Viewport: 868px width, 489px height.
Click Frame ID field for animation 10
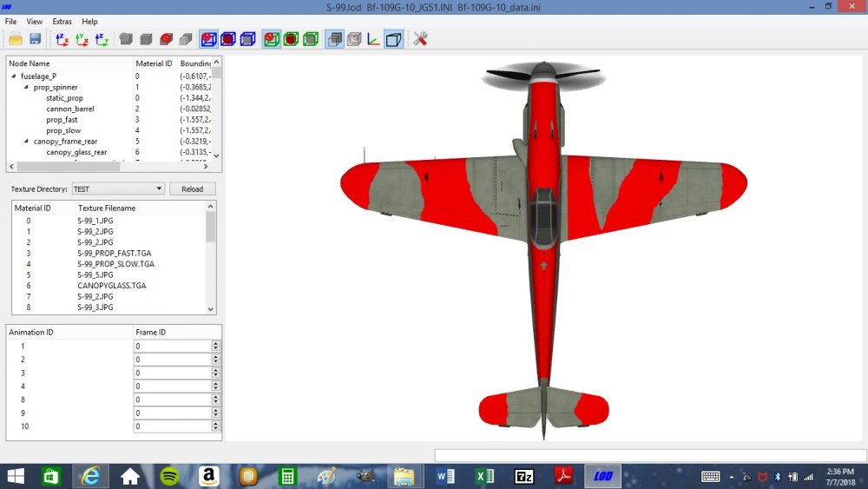pyautogui.click(x=172, y=426)
